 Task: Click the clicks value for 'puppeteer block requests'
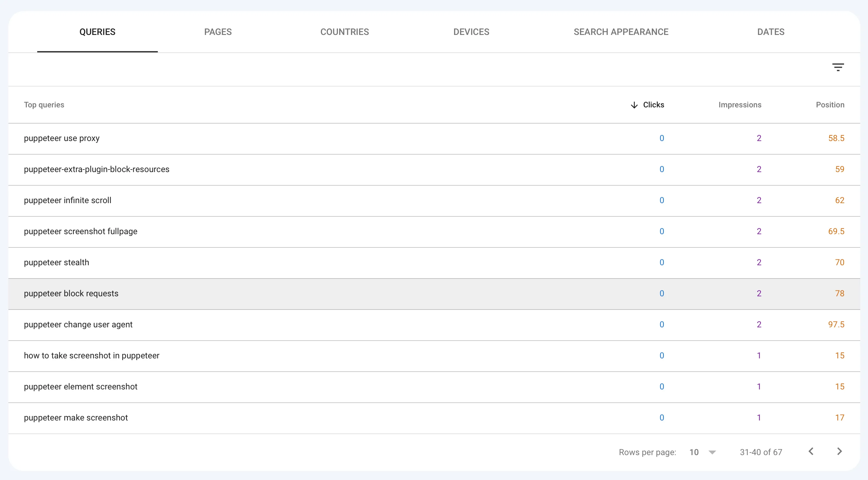click(x=662, y=293)
